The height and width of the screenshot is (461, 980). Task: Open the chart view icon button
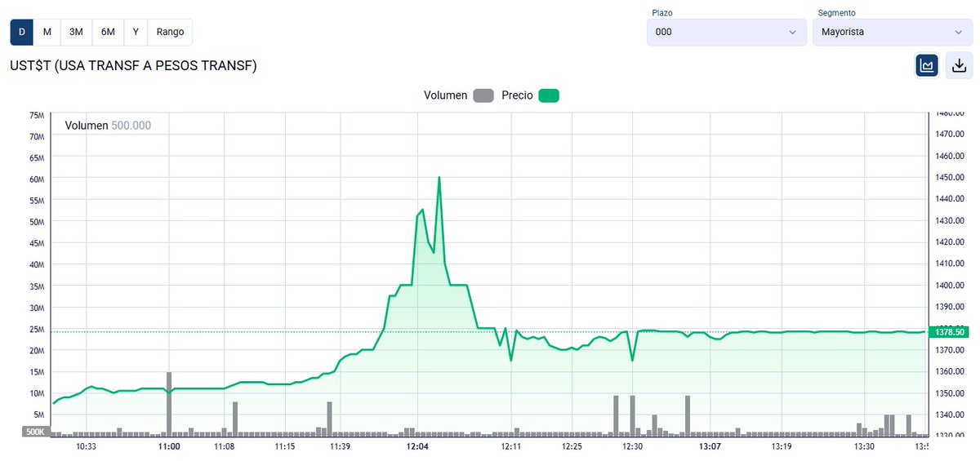pyautogui.click(x=927, y=65)
